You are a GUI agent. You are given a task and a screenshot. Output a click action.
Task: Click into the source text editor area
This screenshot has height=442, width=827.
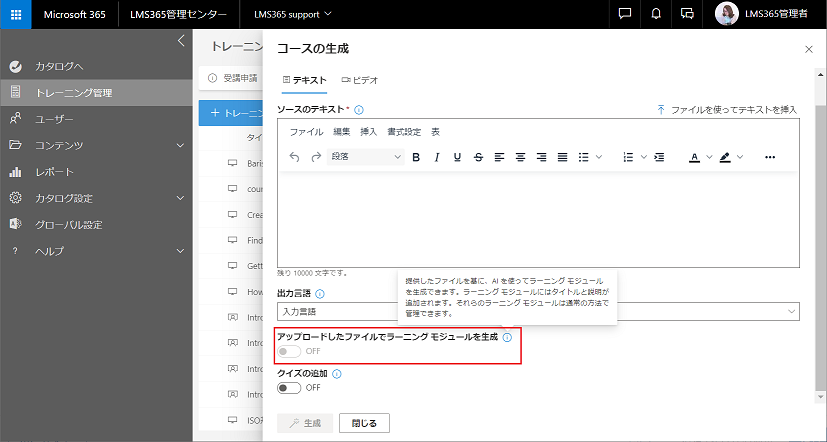tap(538, 219)
